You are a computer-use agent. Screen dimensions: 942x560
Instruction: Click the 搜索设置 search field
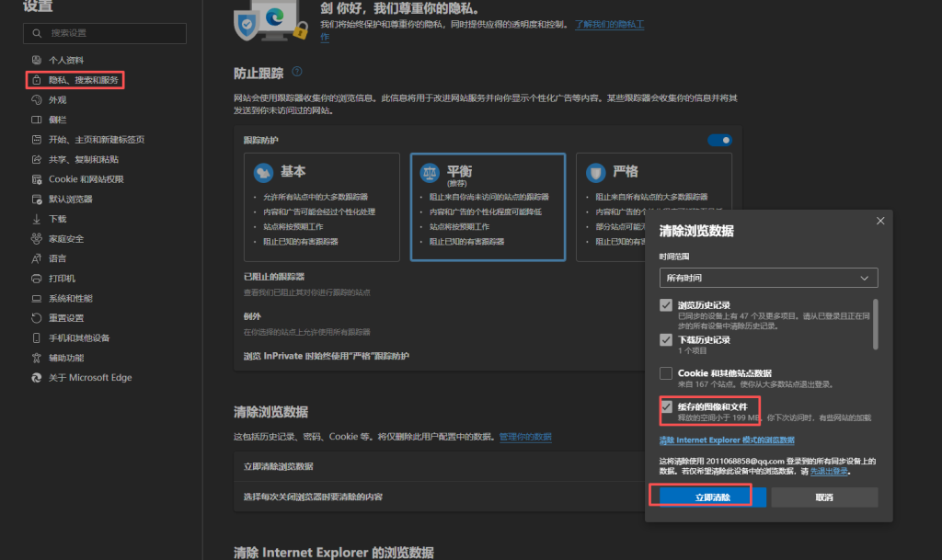click(x=104, y=32)
